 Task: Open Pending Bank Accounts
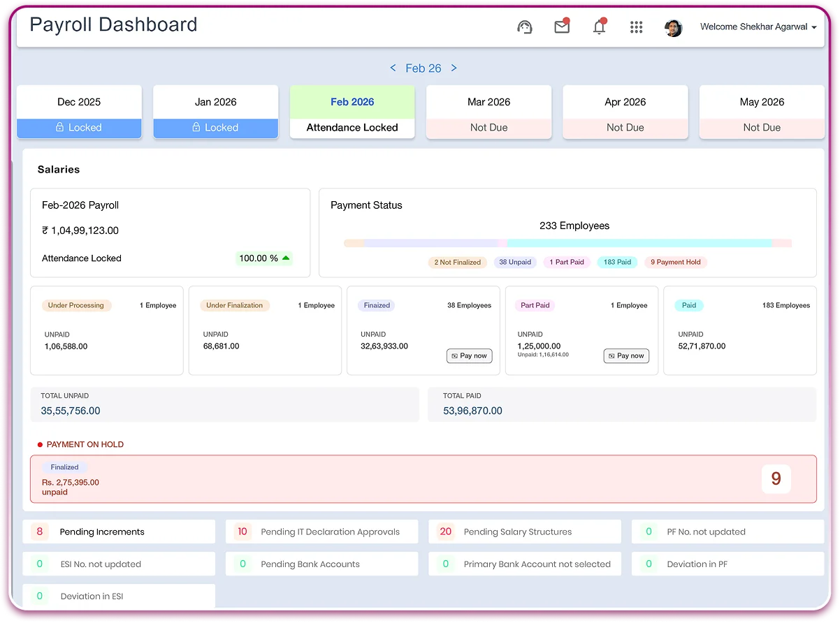tap(321, 564)
